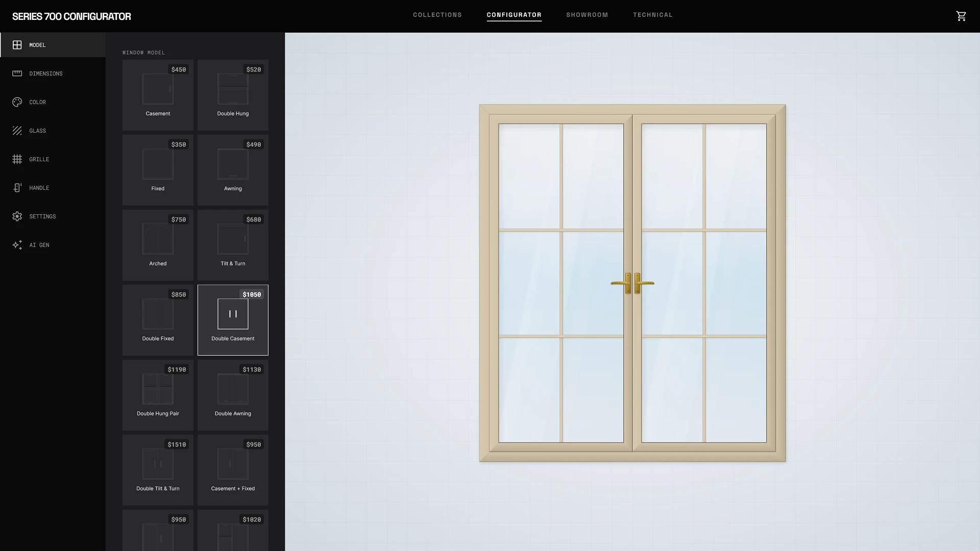Open the Showroom section

coord(587,15)
